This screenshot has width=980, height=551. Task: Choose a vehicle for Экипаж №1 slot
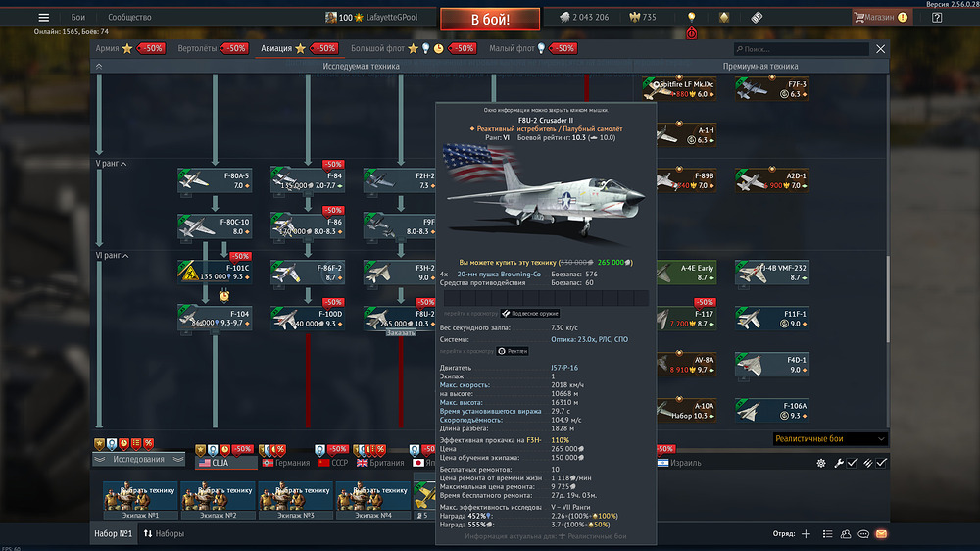pos(140,500)
